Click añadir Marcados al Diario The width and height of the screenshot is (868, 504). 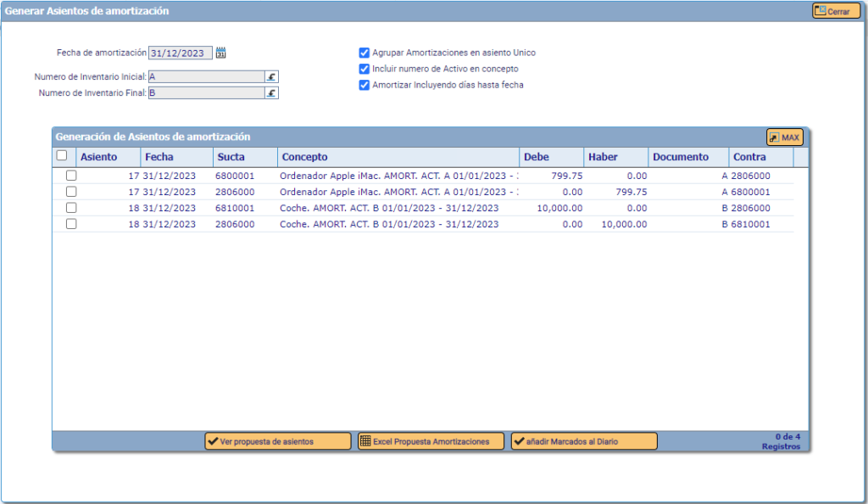583,441
